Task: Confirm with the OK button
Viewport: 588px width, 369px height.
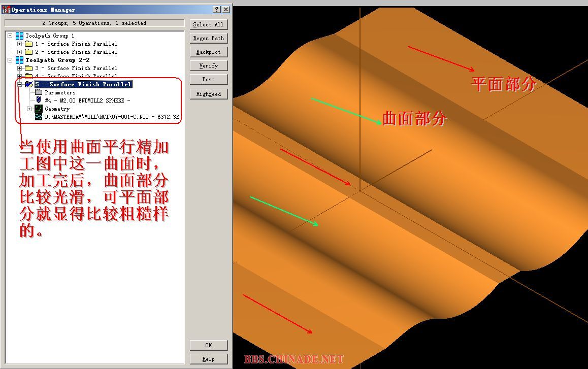Action: [208, 345]
